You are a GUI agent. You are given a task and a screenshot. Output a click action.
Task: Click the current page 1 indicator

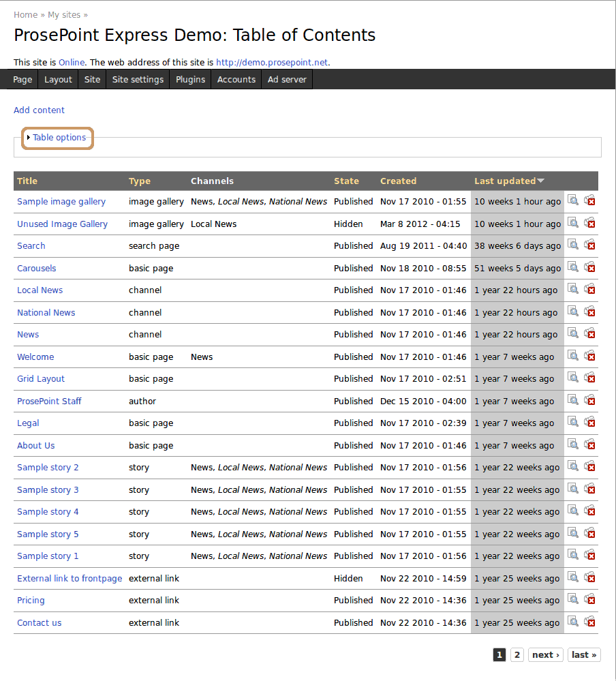coord(499,654)
